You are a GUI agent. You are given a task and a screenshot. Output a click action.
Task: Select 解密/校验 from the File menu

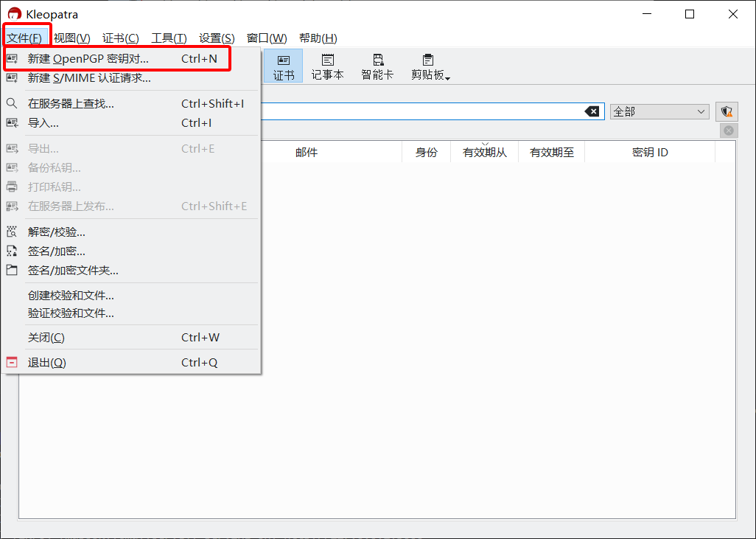click(57, 232)
